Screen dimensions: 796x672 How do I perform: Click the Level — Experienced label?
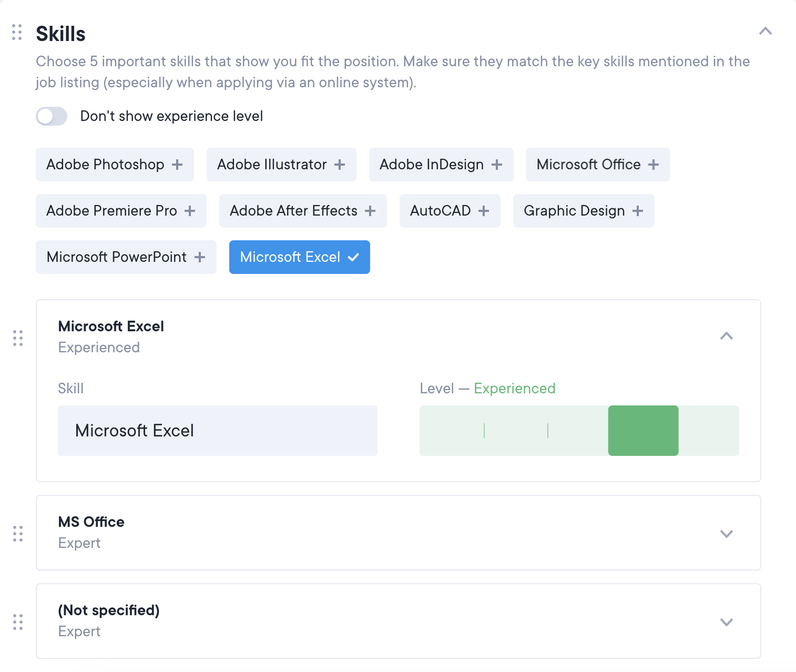487,389
